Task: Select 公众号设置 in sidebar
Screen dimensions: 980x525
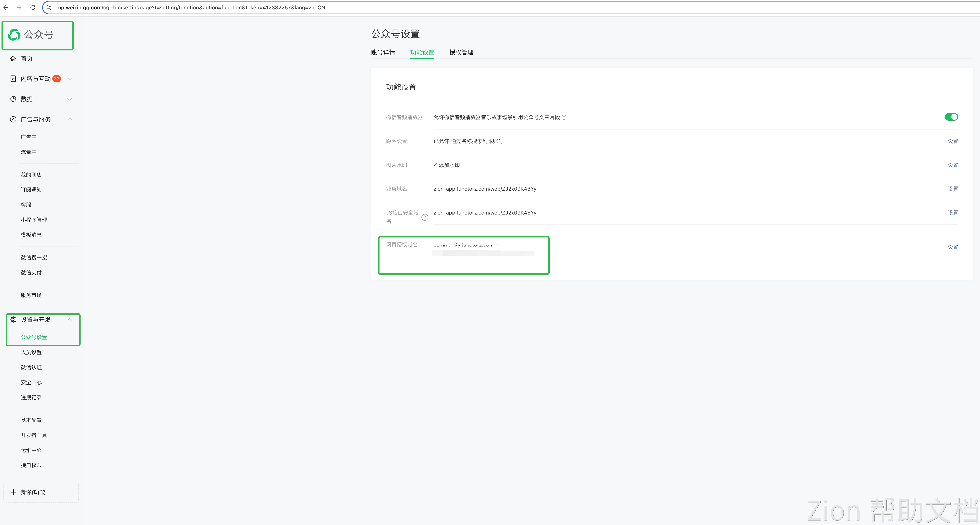Action: point(34,337)
